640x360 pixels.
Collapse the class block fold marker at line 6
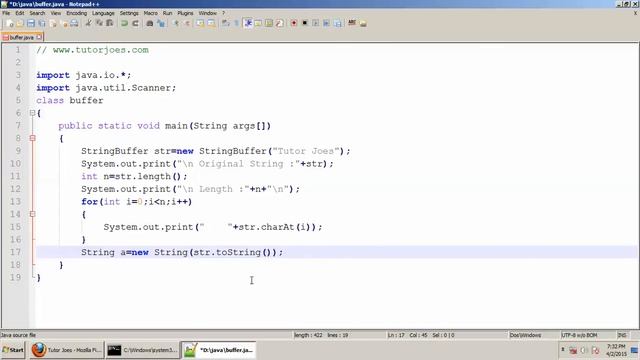point(33,113)
